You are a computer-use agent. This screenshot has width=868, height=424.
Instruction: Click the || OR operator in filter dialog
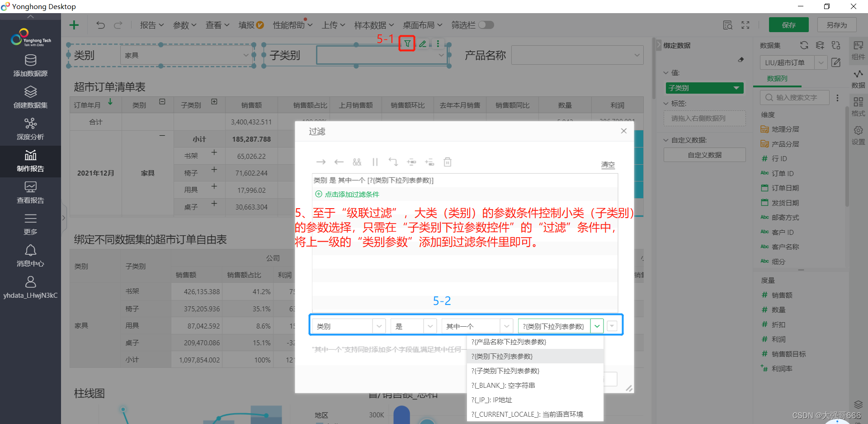375,162
